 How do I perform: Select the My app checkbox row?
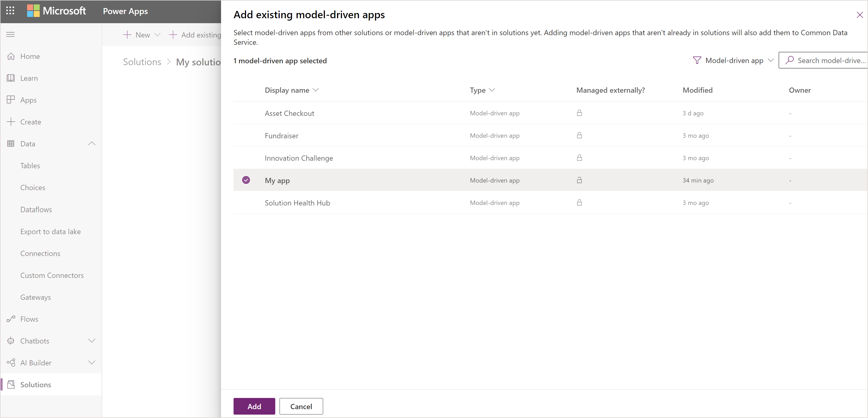point(246,180)
